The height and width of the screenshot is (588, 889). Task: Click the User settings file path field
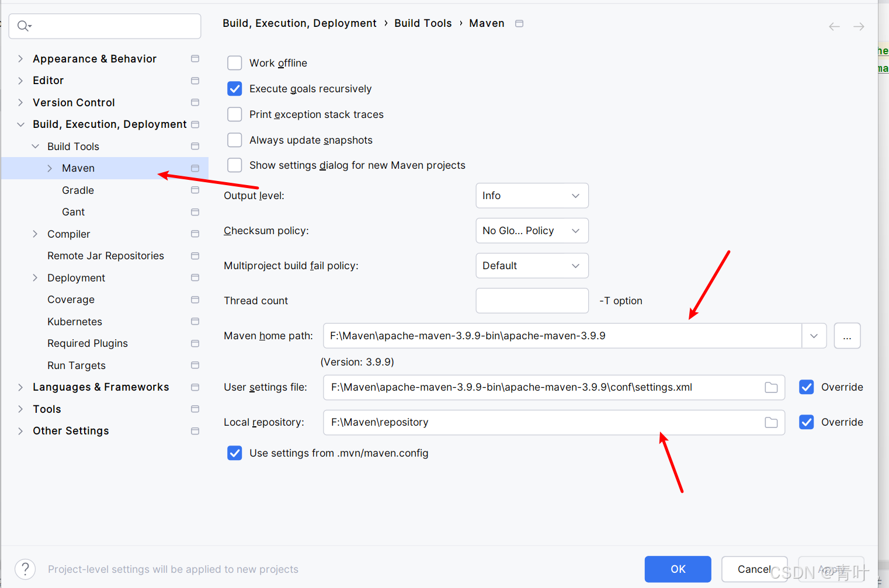[x=554, y=387]
